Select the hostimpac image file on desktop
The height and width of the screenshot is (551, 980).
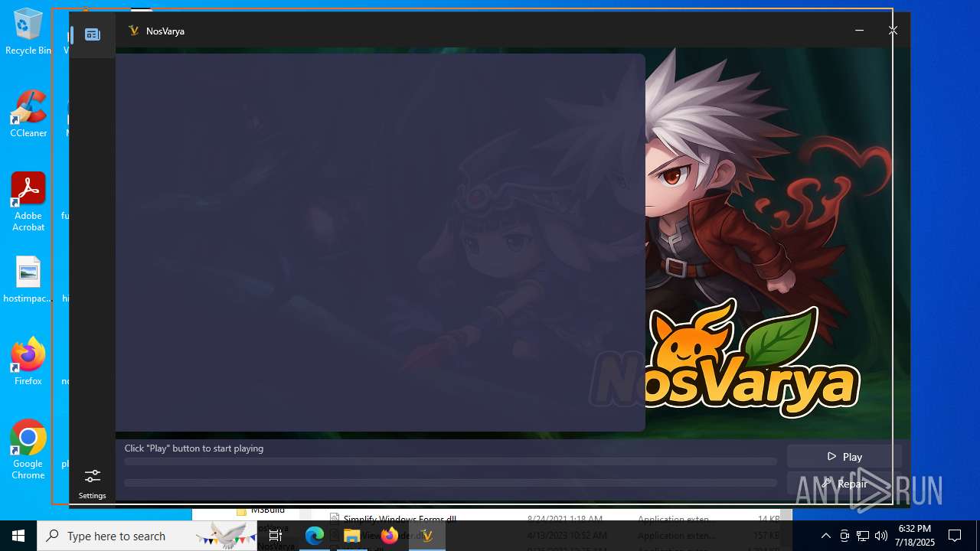[x=28, y=280]
